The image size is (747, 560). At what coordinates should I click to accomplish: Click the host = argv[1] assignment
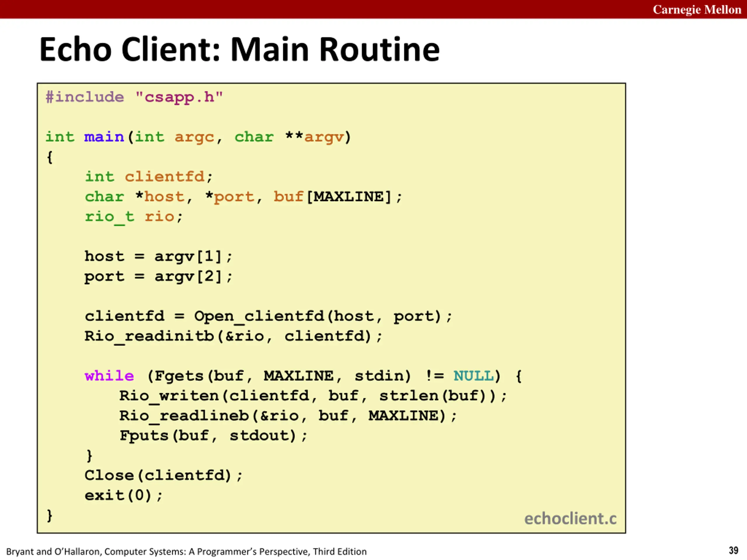click(x=158, y=257)
